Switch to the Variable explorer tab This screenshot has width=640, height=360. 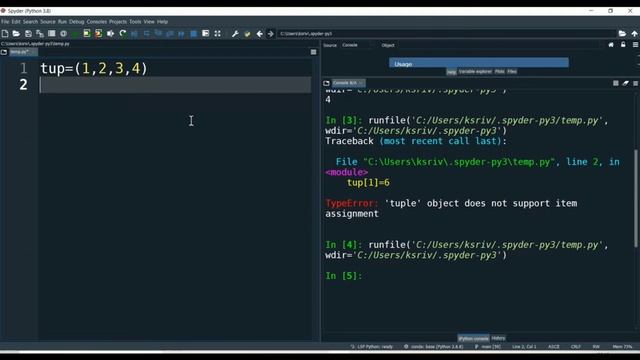475,71
